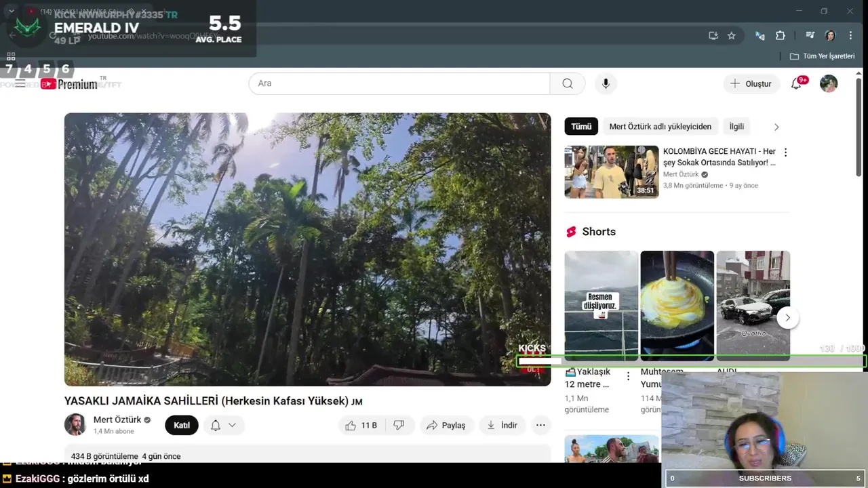Open the apps grid icon in bookmarks bar
The height and width of the screenshot is (488, 868).
[11, 56]
